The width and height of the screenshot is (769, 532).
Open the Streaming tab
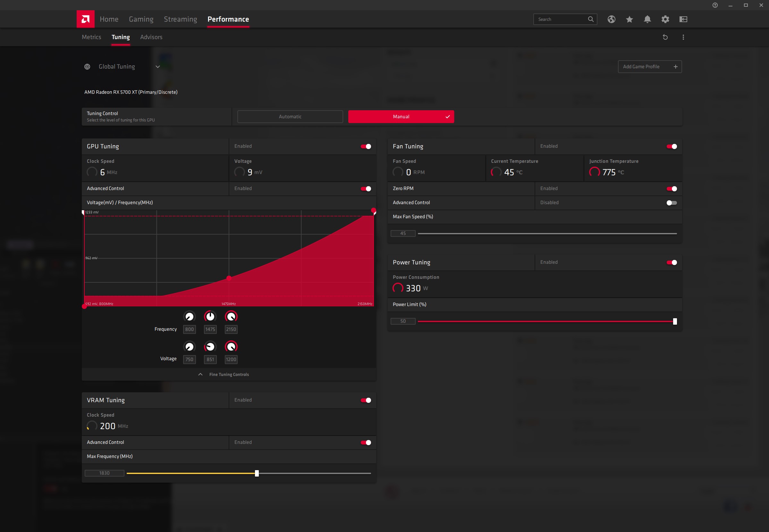(181, 19)
